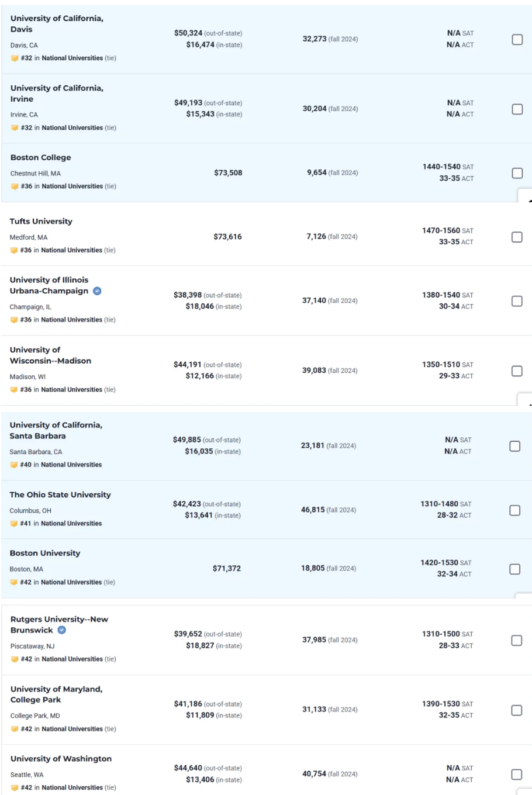Click the rank badge icon under Boston College
This screenshot has height=795, width=532.
pos(15,186)
